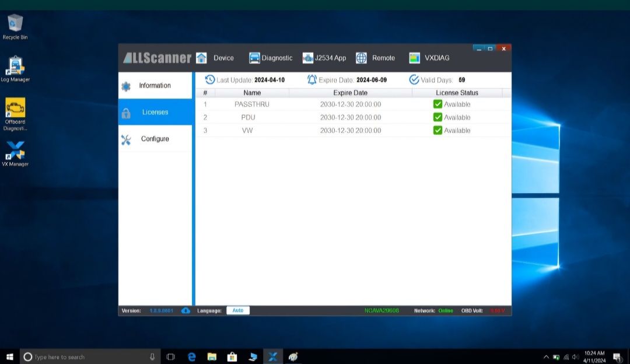
Task: Click the OBD Volt reading
Action: [498, 310]
